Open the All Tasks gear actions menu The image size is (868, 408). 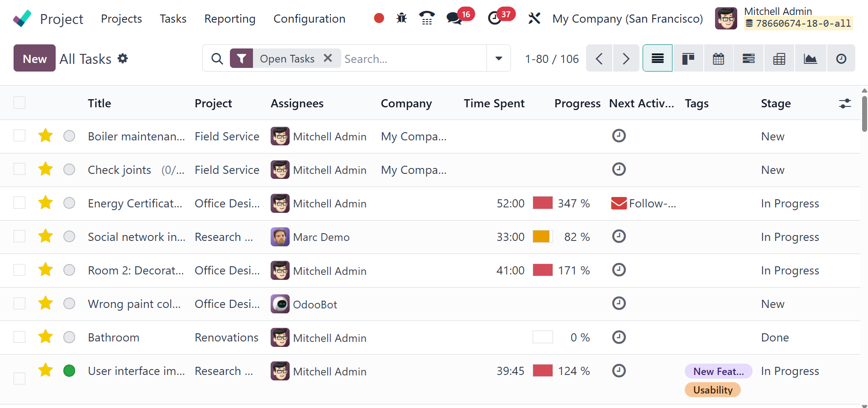pyautogui.click(x=123, y=58)
